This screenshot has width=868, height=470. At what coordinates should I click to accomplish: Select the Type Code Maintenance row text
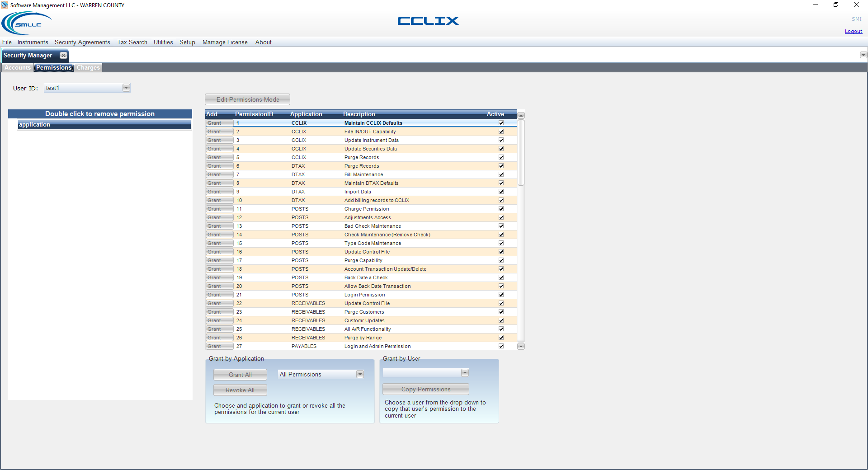pos(373,243)
